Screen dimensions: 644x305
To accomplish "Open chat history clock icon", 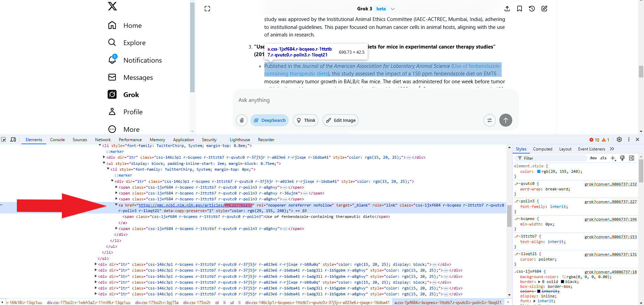I will tap(532, 9).
